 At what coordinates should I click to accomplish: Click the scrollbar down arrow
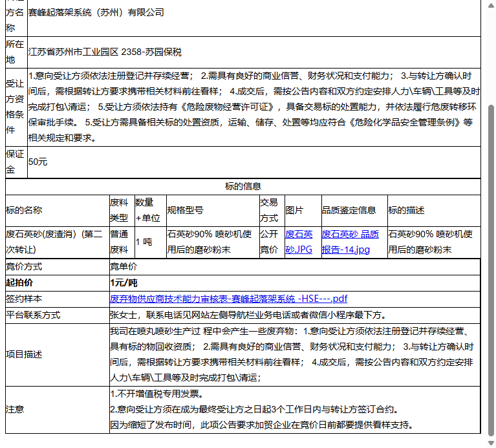click(x=491, y=443)
